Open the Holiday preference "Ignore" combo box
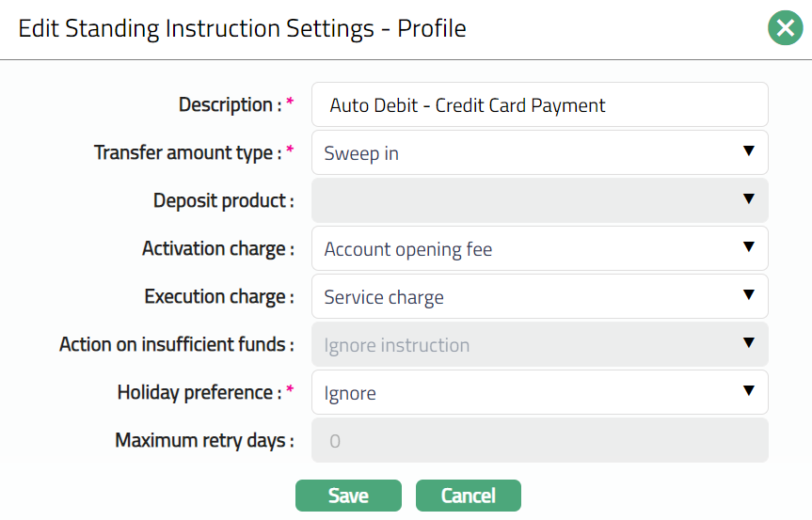The image size is (812, 520). click(527, 392)
